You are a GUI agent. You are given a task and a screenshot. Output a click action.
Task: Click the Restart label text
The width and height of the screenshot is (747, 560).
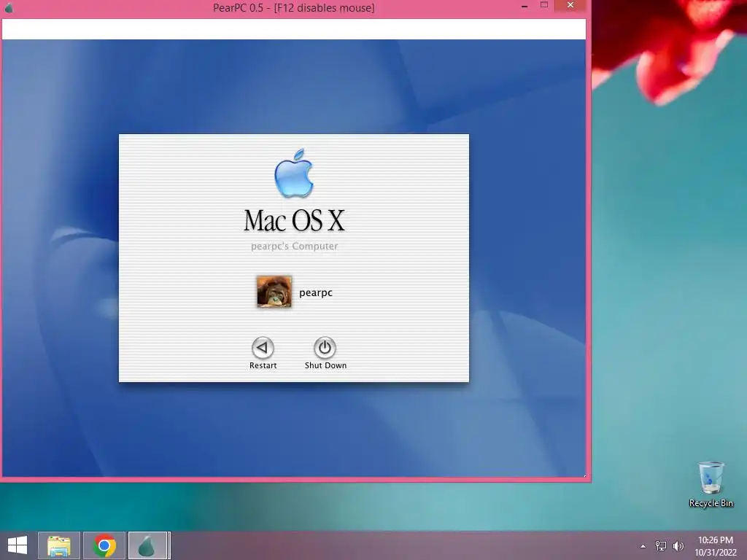click(x=263, y=365)
